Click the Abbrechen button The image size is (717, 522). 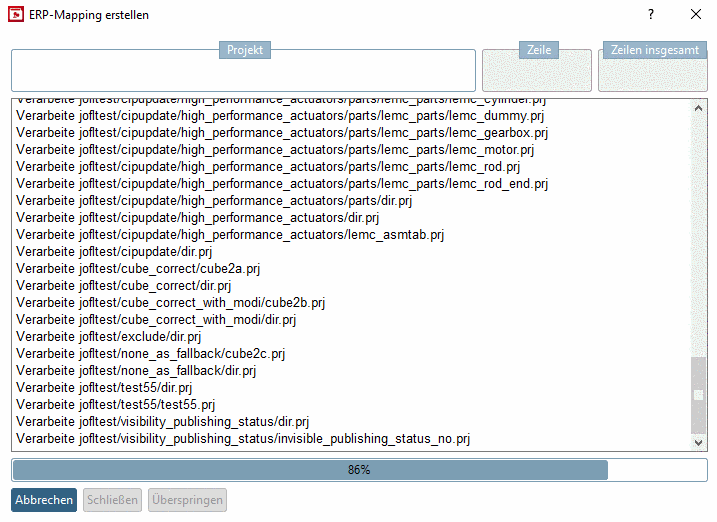[x=44, y=500]
